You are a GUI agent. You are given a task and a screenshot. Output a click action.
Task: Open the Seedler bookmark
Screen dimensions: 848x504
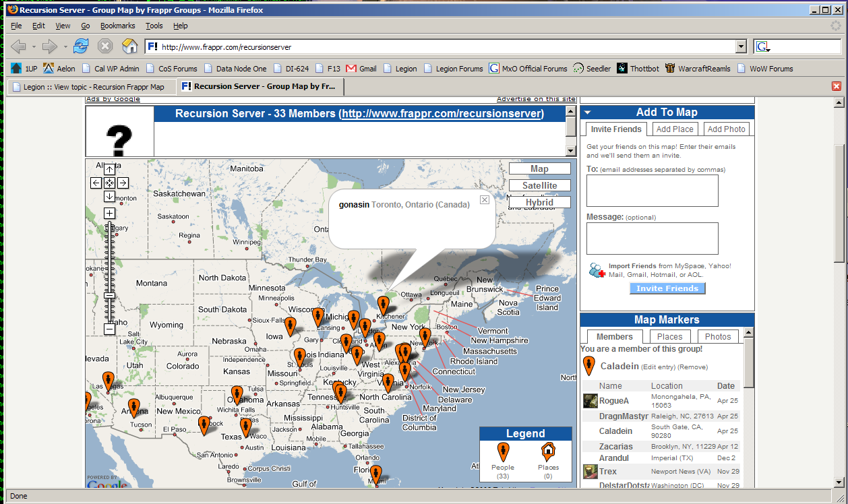coord(592,69)
